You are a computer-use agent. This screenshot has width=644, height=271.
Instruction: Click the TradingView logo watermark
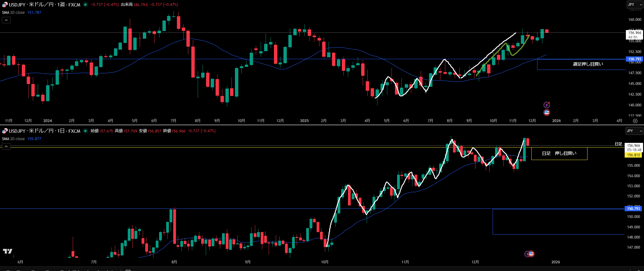tap(8, 251)
